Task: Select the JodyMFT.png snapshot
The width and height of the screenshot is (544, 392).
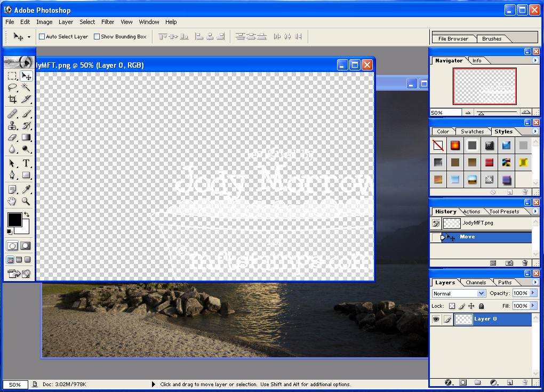Action: coord(481,223)
